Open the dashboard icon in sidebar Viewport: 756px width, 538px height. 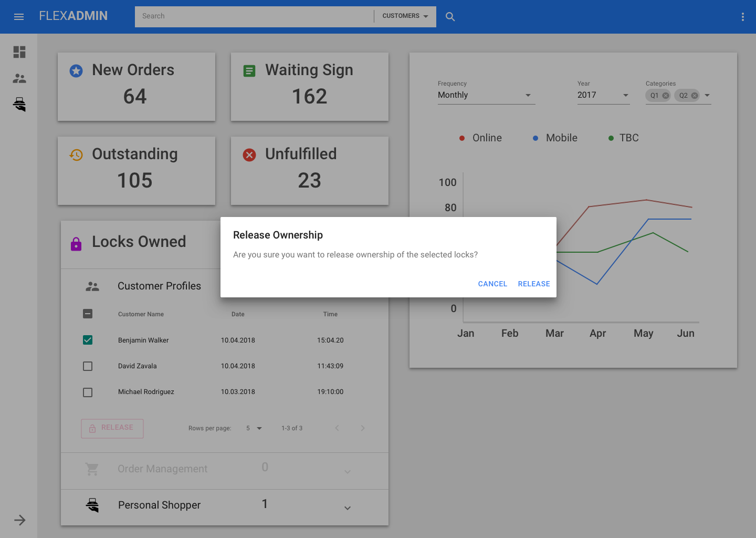[x=19, y=52]
